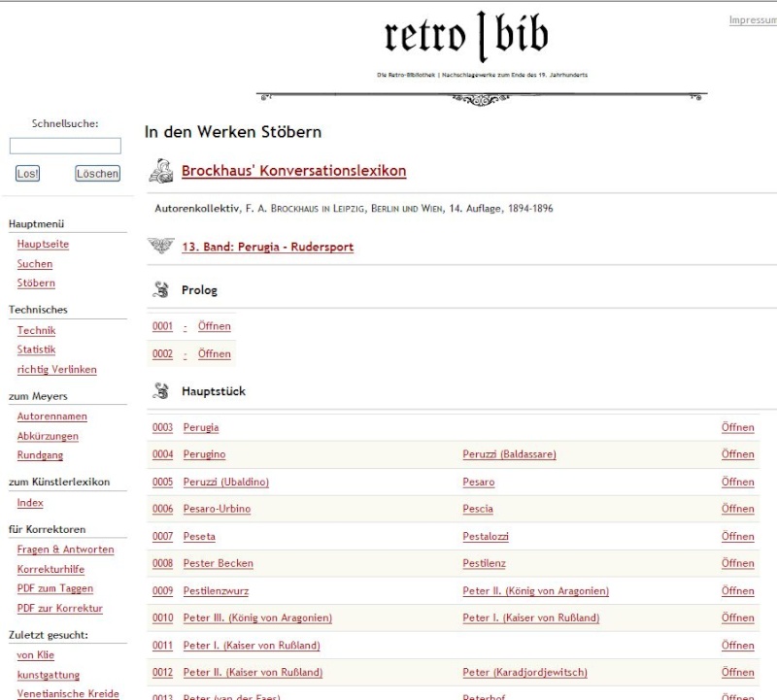Open the Perugino entry
Viewport: 777px width, 700px height.
tap(204, 454)
